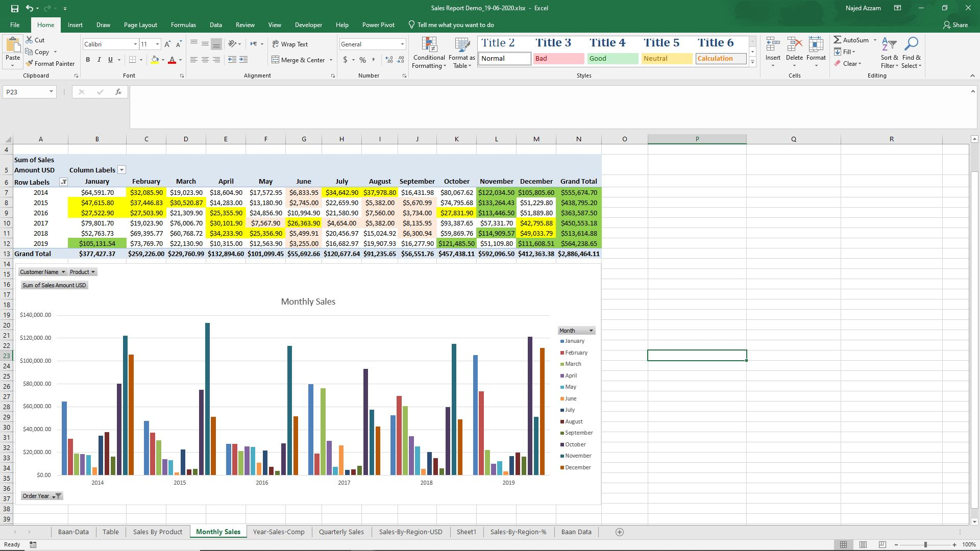Switch to the Formulas ribbon tab
Screen dimensions: 980x551
tap(183, 24)
